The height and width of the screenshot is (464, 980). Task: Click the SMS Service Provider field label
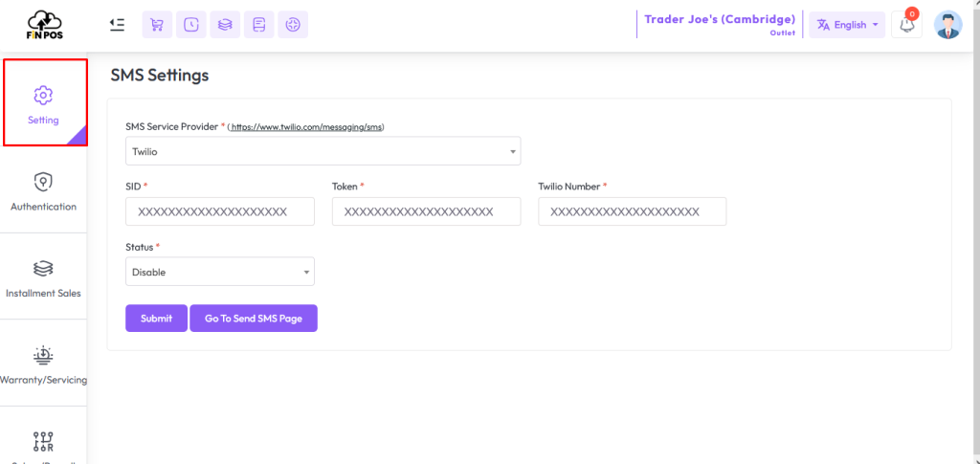pos(172,127)
